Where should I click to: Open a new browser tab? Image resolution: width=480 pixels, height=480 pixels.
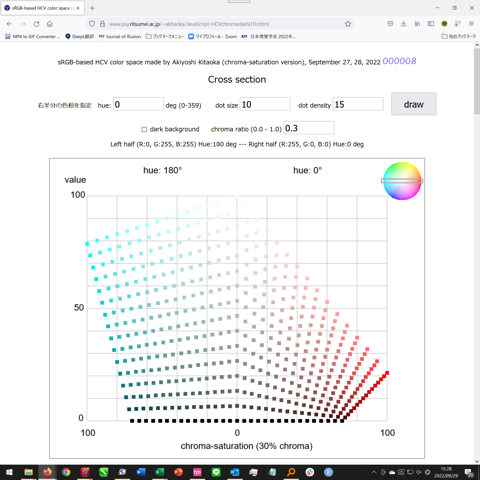pos(92,8)
